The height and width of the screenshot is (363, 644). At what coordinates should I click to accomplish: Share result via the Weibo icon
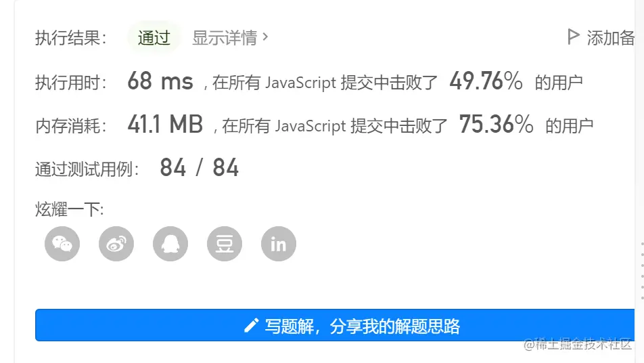point(116,244)
